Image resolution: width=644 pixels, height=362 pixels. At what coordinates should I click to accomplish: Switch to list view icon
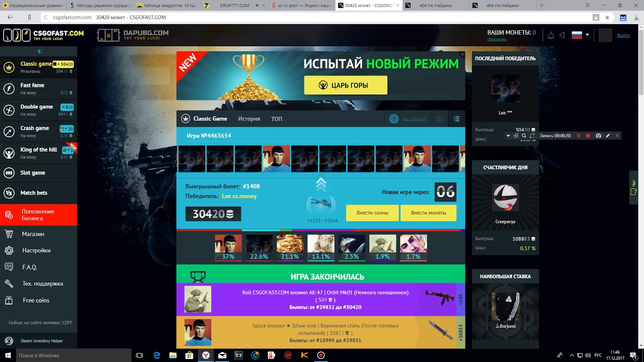(456, 119)
